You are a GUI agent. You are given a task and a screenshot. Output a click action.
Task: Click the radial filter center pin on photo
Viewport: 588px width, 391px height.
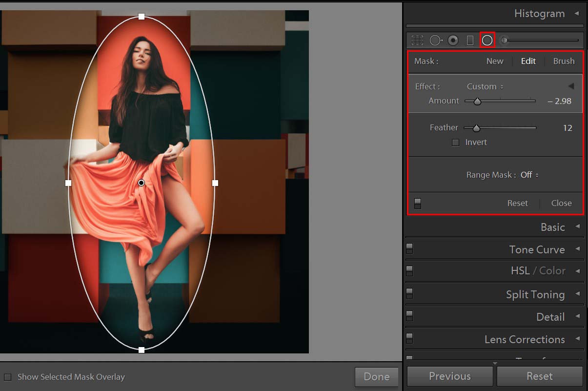click(141, 183)
